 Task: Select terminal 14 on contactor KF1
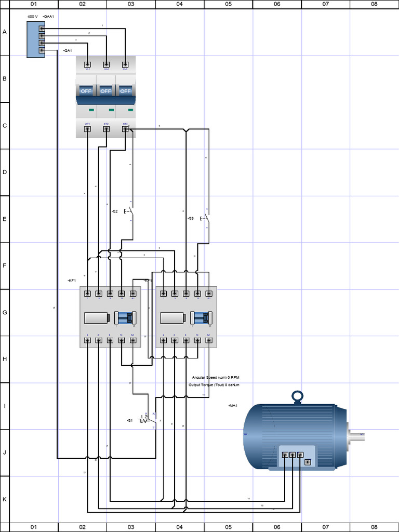pyautogui.click(x=122, y=340)
